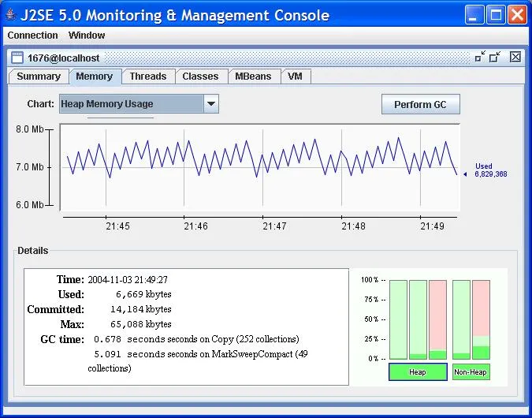Click the Time value 2004-11-03 21:49:27
This screenshot has height=418, width=532.
[128, 280]
